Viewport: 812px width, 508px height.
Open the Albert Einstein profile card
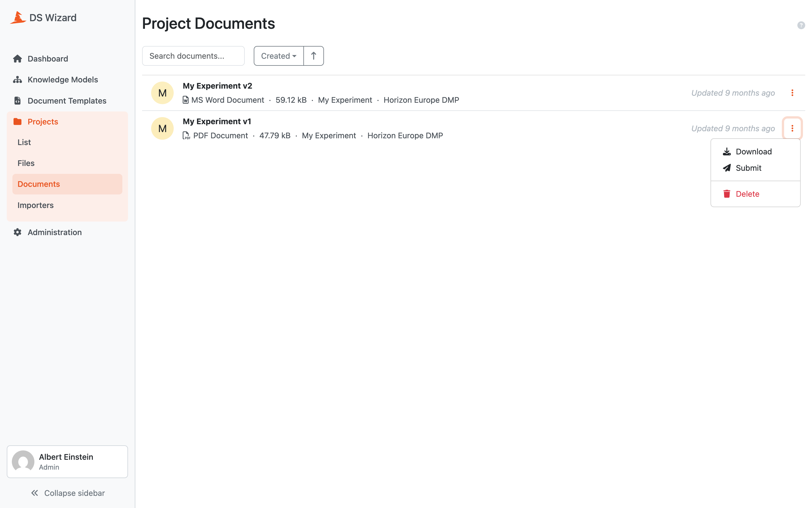pos(67,462)
